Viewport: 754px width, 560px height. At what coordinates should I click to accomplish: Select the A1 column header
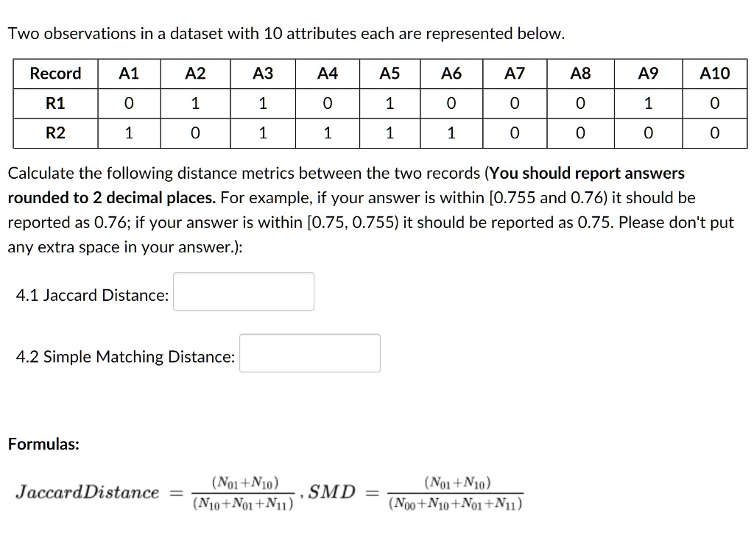(129, 73)
